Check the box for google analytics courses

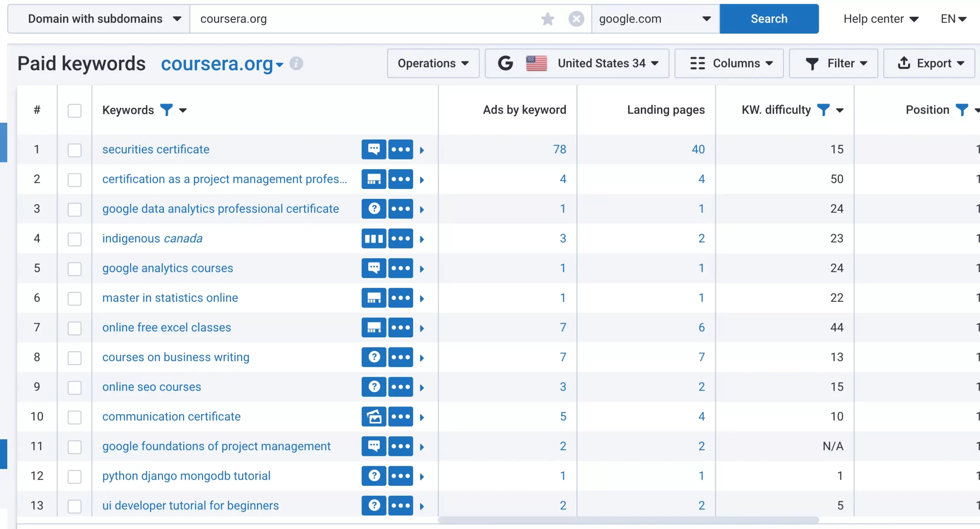point(74,269)
